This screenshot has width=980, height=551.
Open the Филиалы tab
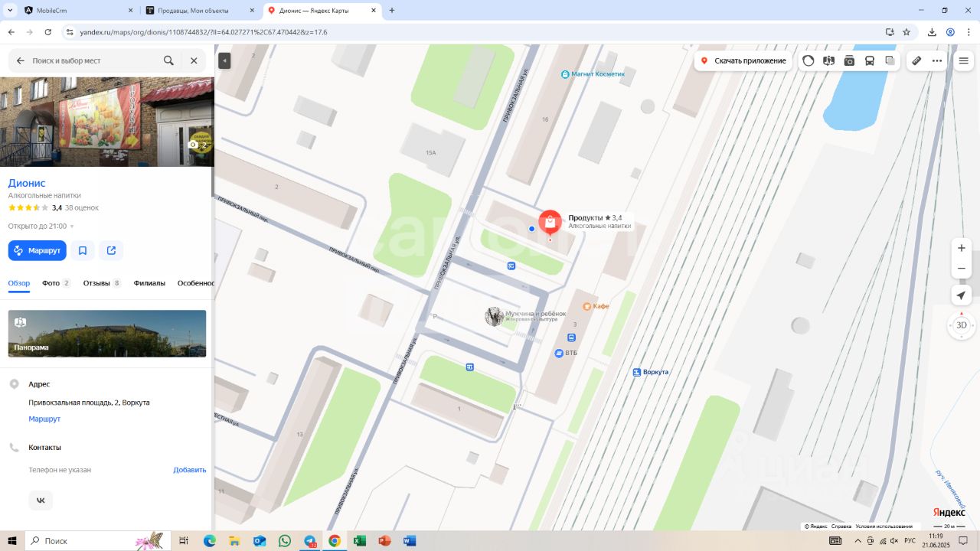[149, 283]
